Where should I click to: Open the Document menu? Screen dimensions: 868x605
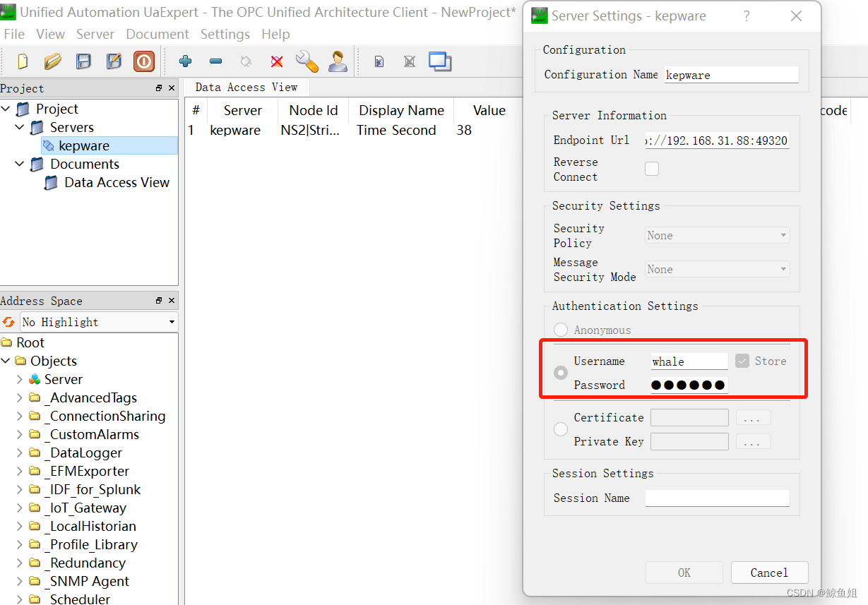tap(157, 34)
